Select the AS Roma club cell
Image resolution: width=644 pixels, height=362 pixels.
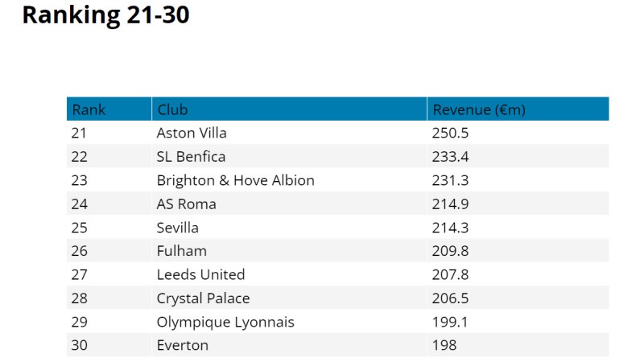point(290,204)
